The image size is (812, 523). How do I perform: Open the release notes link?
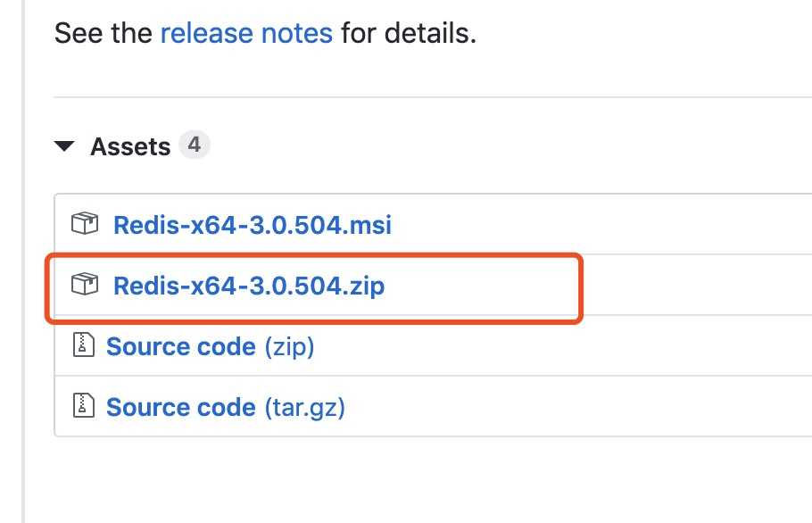[246, 33]
